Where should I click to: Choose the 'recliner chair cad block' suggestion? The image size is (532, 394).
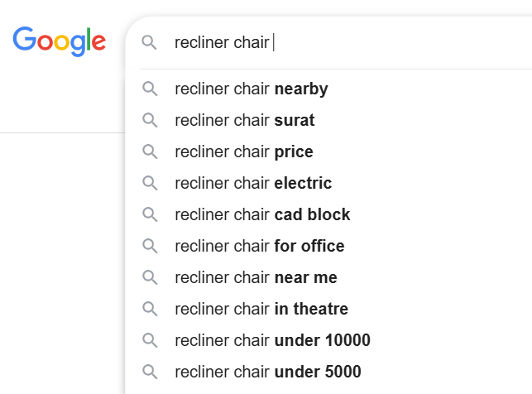pyautogui.click(x=262, y=214)
